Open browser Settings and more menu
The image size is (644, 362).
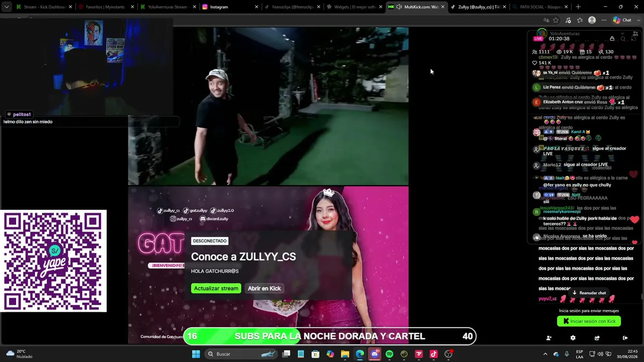(604, 20)
